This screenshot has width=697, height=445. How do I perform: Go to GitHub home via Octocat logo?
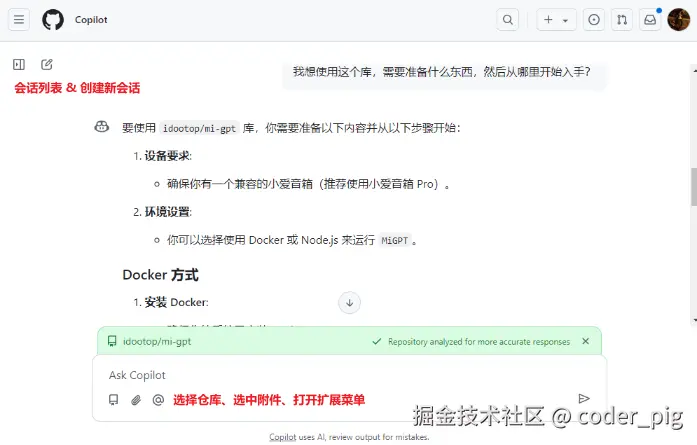tap(53, 20)
